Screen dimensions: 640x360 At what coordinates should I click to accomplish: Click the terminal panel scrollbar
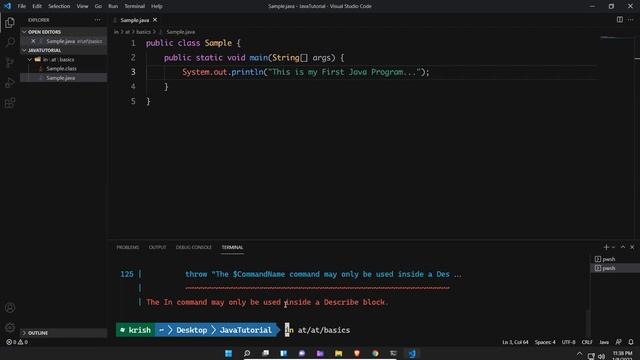pyautogui.click(x=587, y=322)
